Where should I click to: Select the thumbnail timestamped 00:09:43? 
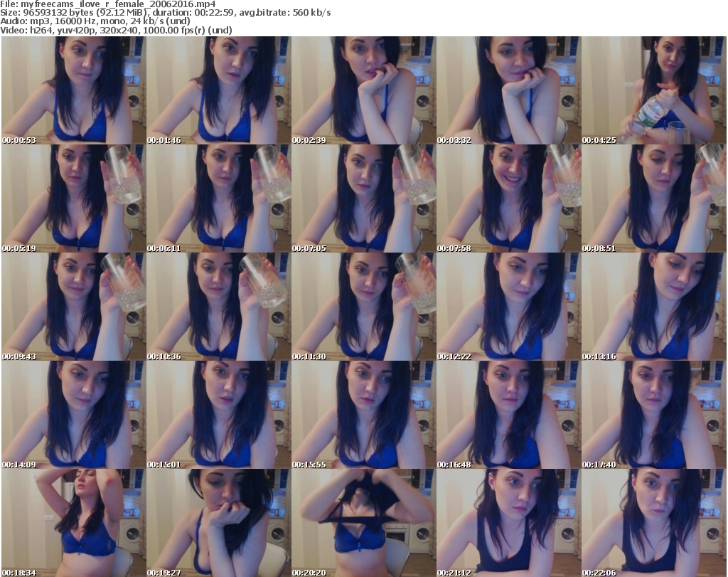(74, 307)
